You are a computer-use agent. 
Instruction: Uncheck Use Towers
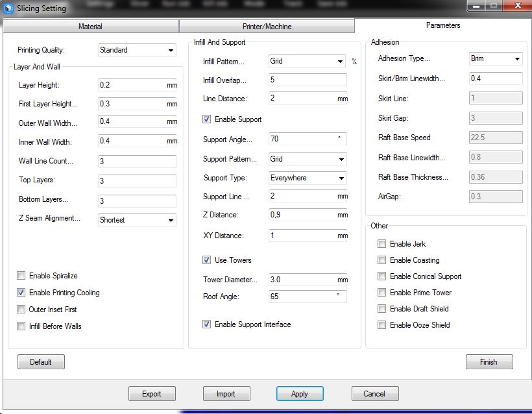click(x=206, y=260)
